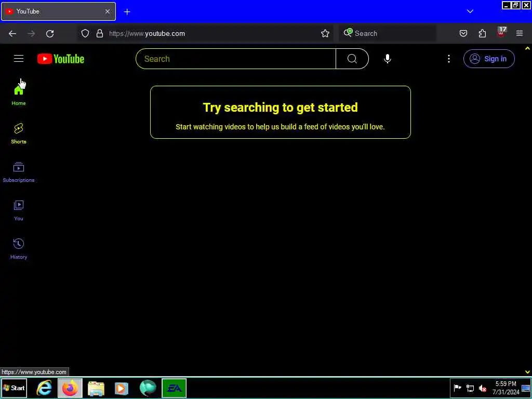Switch to Firefox in the taskbar

coord(70,388)
